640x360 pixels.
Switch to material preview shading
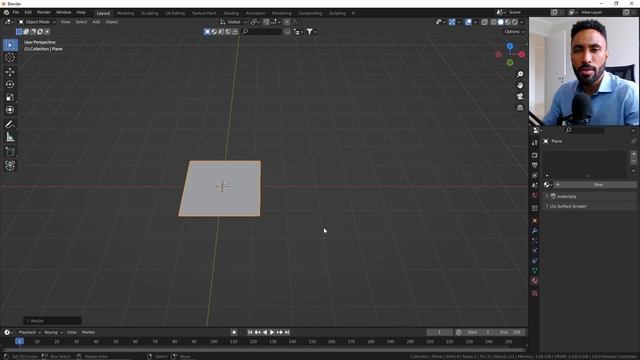pos(508,22)
